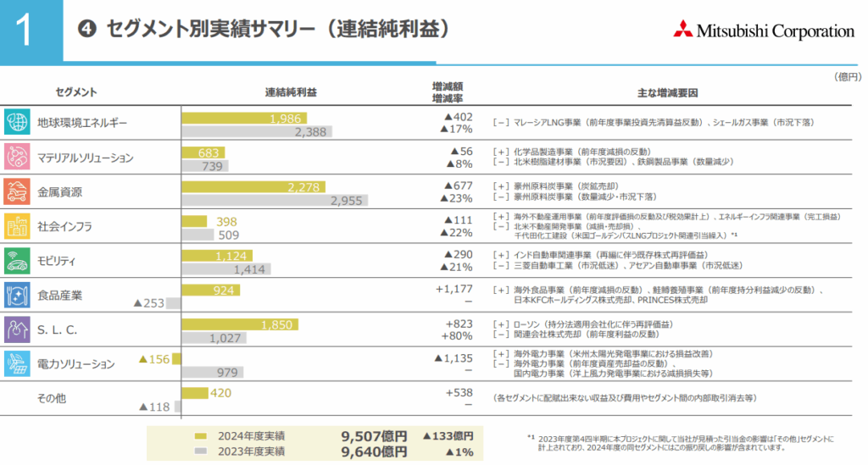The height and width of the screenshot is (465, 868).
Task: Click the circled number 4 in title
Action: coord(87,29)
